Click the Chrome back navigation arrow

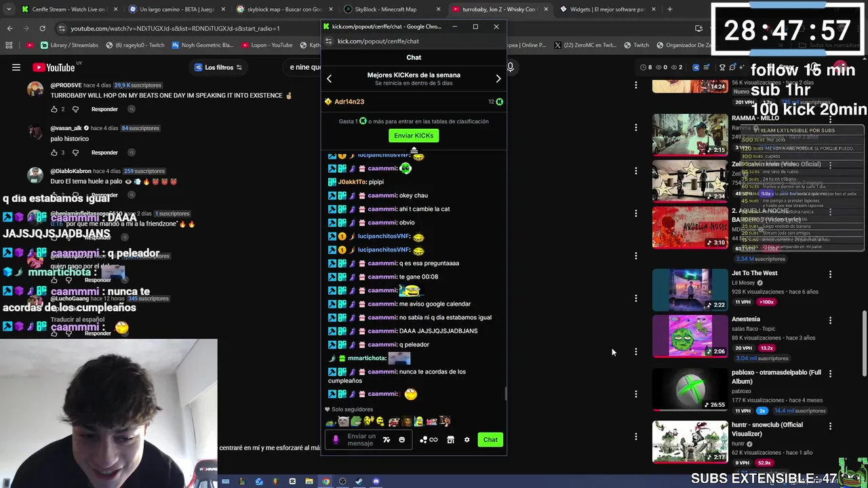(9, 28)
